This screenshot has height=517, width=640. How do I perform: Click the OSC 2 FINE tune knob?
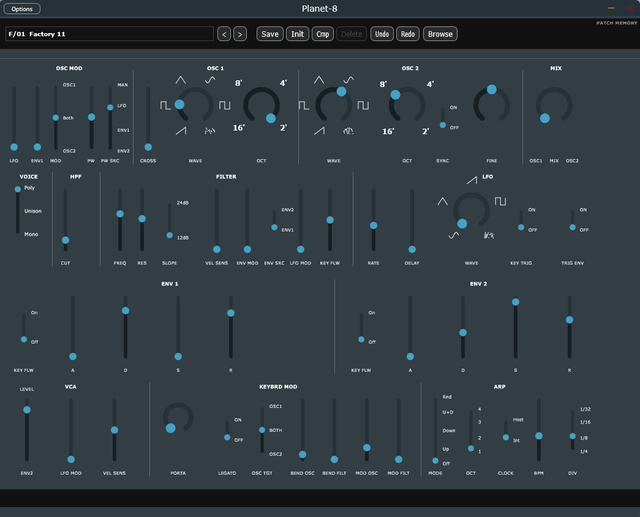pos(491,105)
